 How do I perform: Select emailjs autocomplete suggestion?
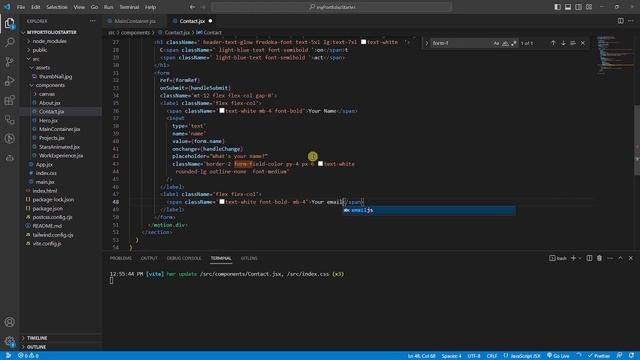[x=429, y=210]
